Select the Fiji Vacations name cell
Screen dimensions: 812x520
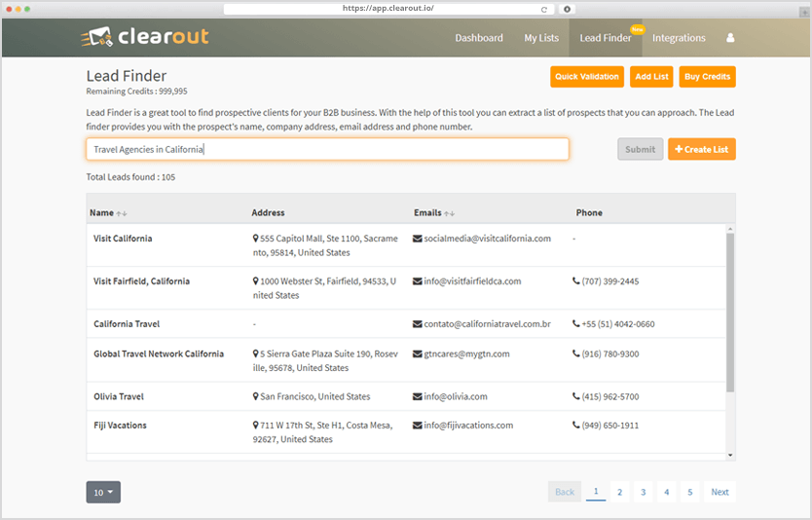point(120,426)
